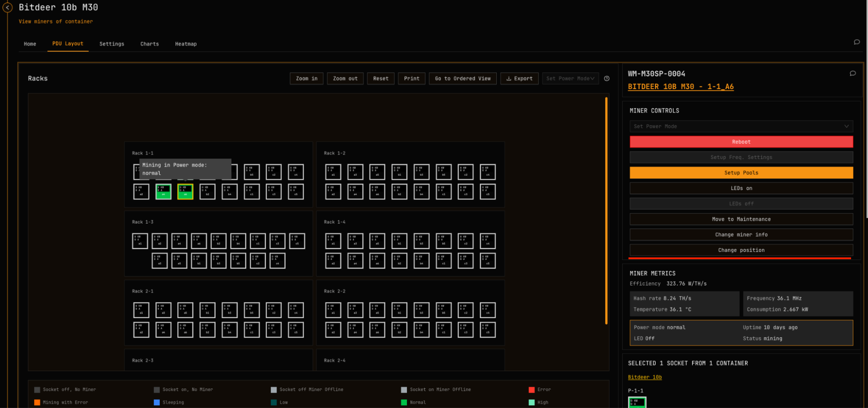
Task: Expand Set Power Mode dropdown in Miner Controls
Action: (741, 126)
